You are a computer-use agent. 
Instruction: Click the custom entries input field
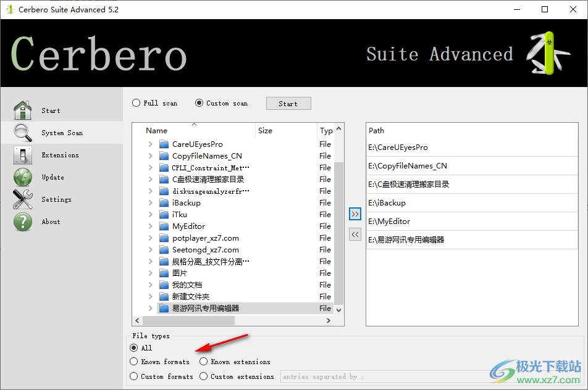click(x=429, y=376)
